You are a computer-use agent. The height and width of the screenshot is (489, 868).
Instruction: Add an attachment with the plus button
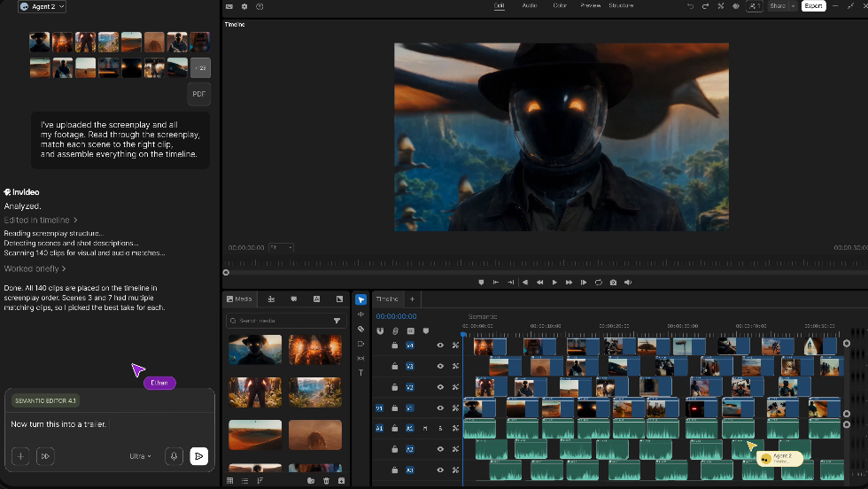20,456
